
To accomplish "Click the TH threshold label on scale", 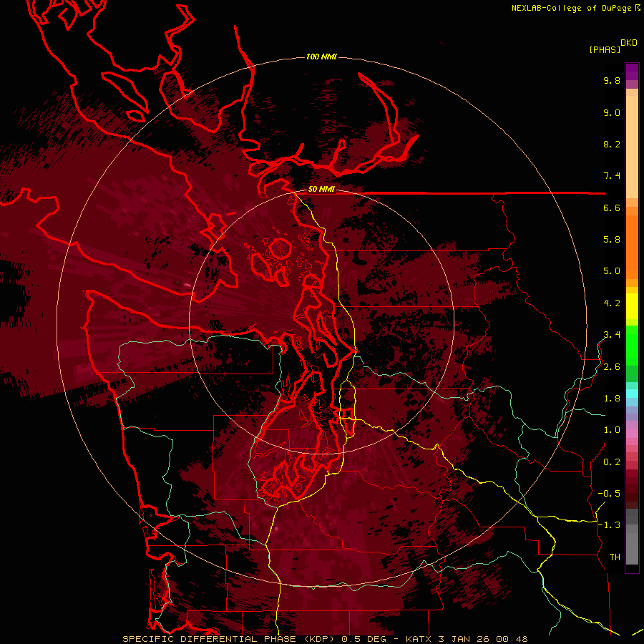I will click(x=615, y=557).
